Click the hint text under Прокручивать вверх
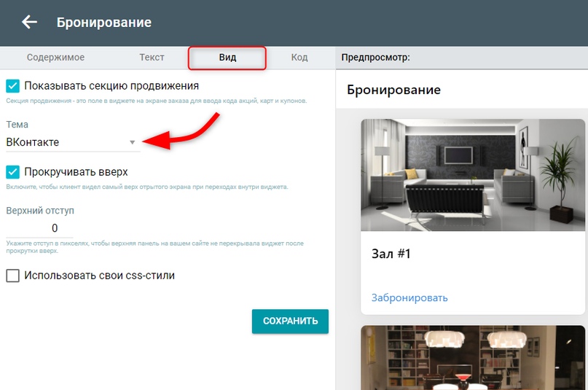The height and width of the screenshot is (390, 588). tap(147, 187)
